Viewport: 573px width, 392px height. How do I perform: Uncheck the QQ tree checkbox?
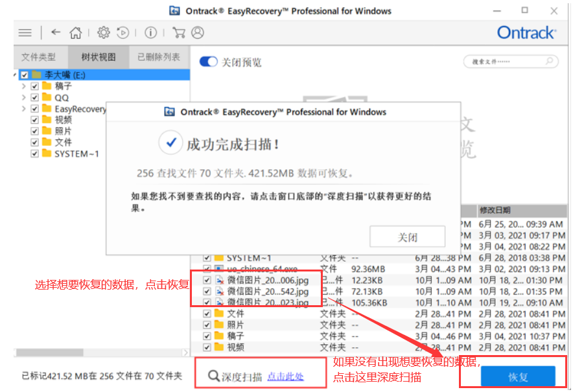pos(35,98)
